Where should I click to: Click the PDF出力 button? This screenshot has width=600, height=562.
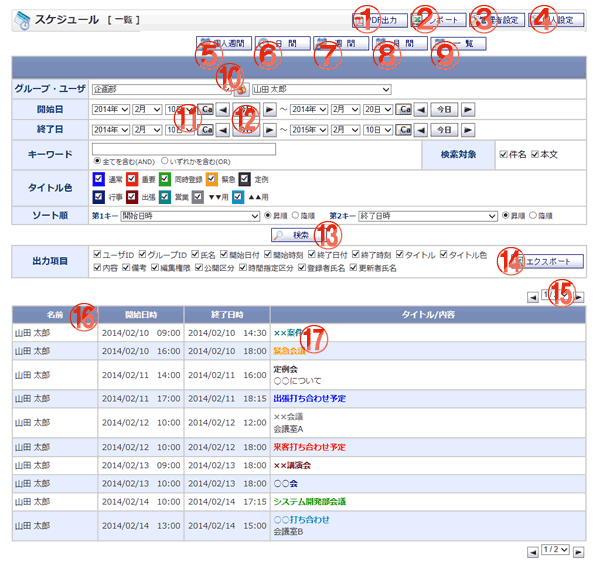tap(381, 20)
